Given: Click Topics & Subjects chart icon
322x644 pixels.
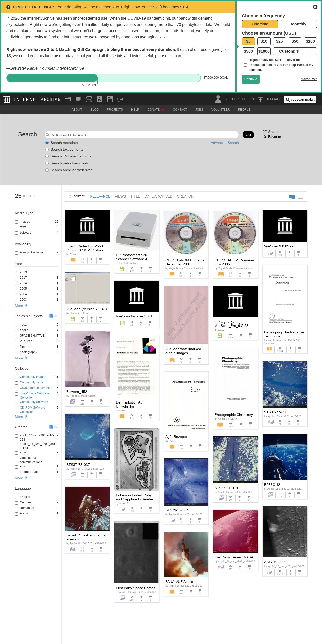Looking at the screenshot, I should click(51, 316).
